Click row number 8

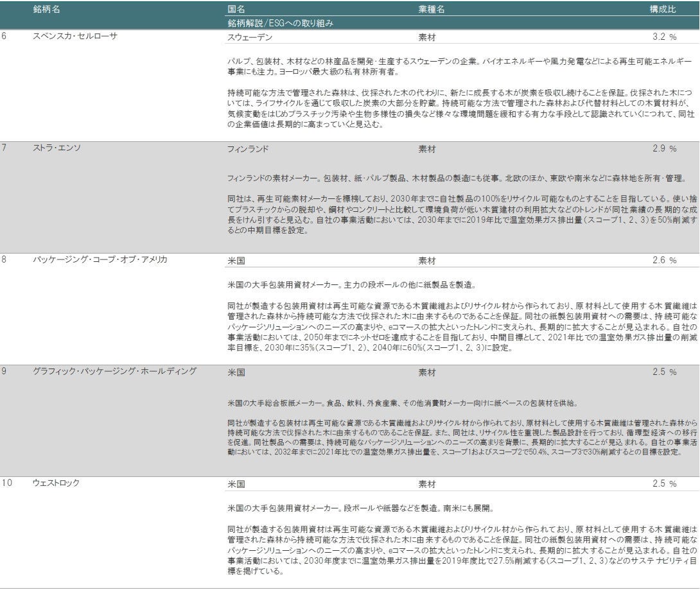point(4,260)
